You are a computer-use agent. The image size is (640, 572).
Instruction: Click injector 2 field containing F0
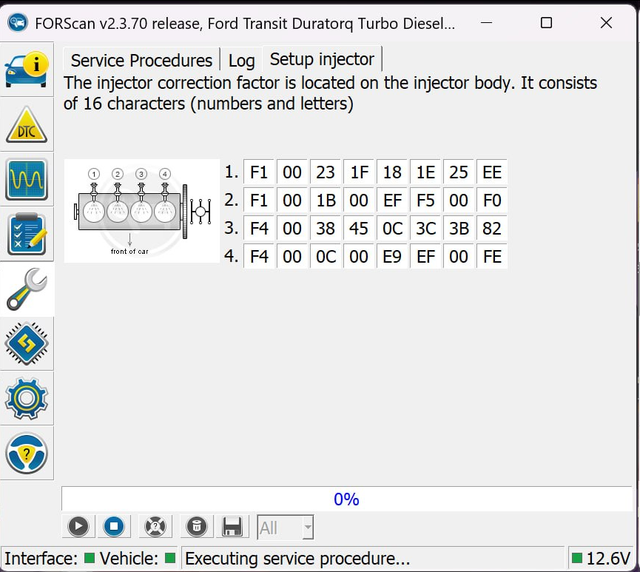coord(492,200)
